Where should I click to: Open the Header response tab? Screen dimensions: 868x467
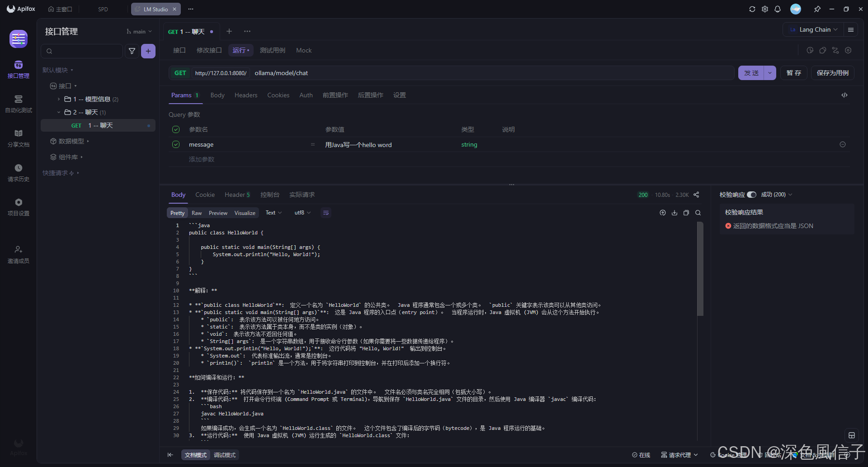(237, 195)
